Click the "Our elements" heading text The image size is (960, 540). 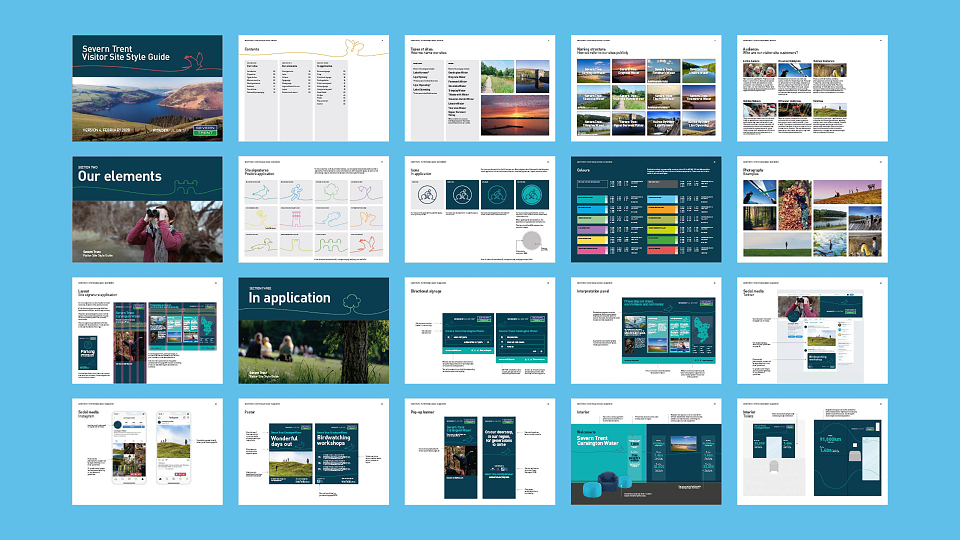119,176
